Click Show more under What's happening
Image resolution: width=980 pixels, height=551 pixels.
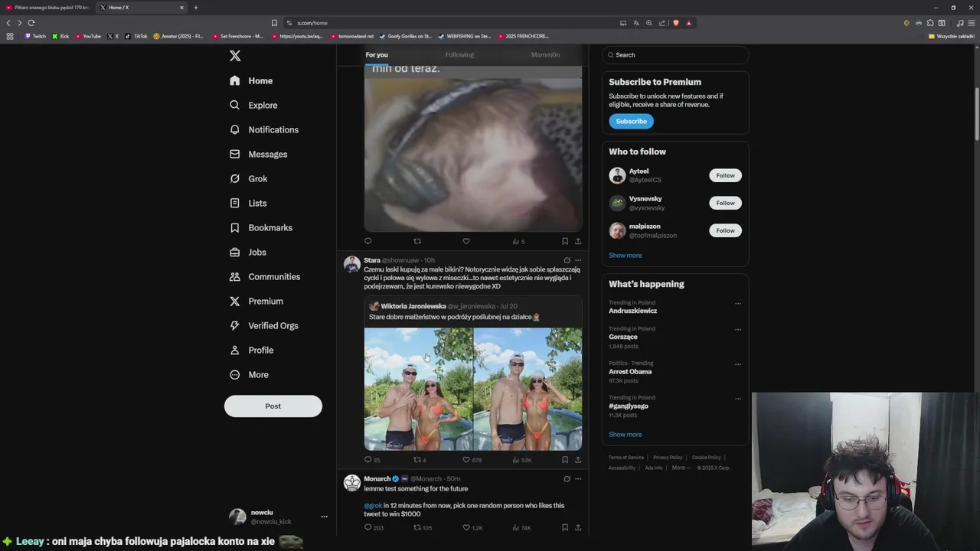pos(626,435)
